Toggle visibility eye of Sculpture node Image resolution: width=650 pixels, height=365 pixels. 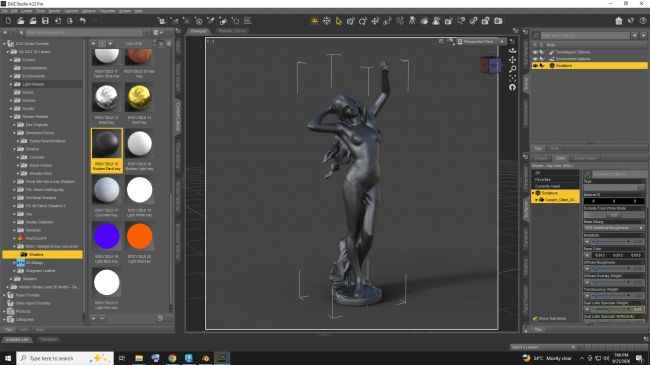535,66
